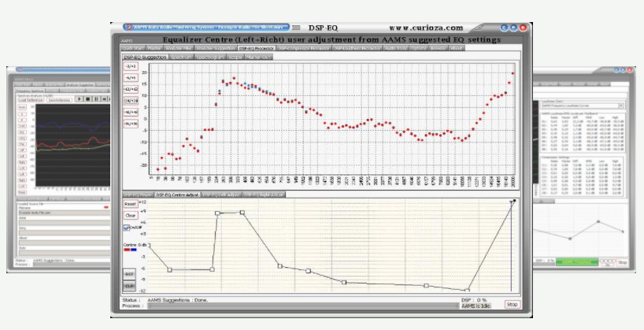Image resolution: width=644 pixels, height=330 pixels.
Task: Click Load Reference in the left window
Action: pyautogui.click(x=31, y=100)
